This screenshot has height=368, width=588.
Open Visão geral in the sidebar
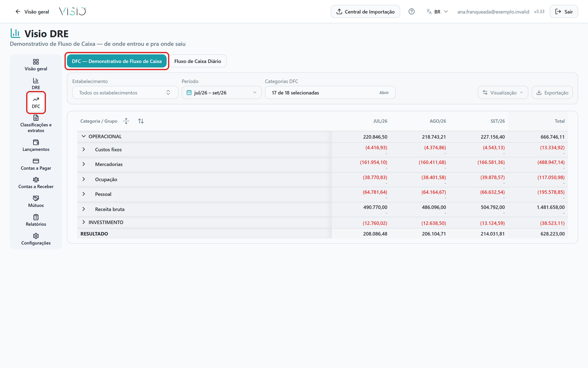tap(36, 65)
